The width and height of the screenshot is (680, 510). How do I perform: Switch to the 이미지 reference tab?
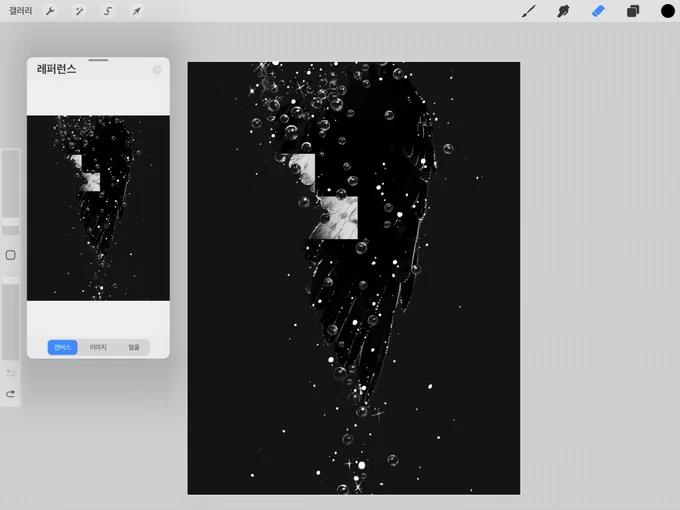pyautogui.click(x=98, y=347)
